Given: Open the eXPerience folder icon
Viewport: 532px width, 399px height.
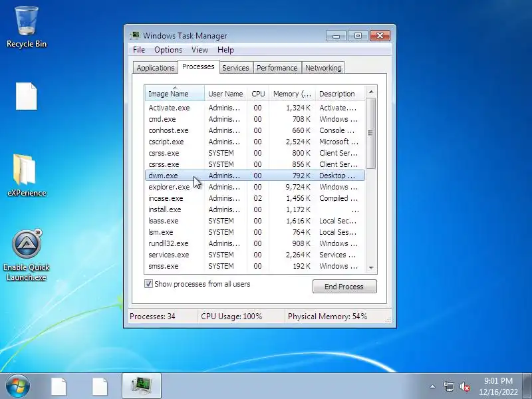Looking at the screenshot, I should [x=27, y=176].
